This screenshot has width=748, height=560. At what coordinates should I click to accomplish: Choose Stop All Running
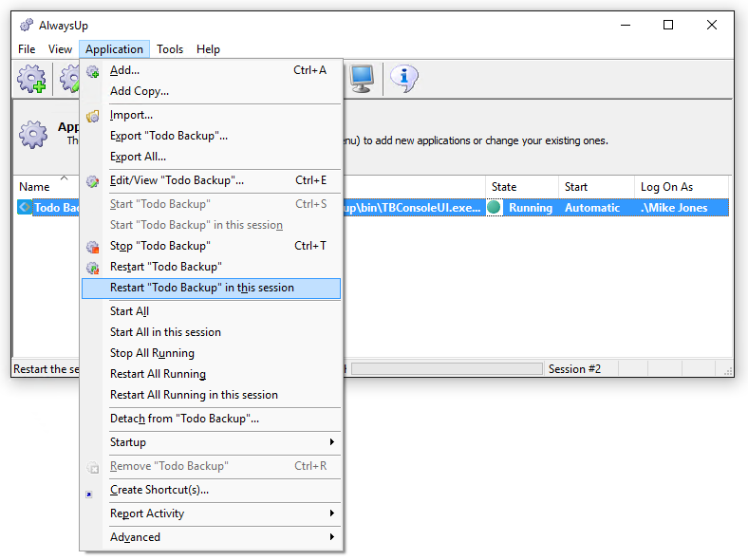coord(212,353)
